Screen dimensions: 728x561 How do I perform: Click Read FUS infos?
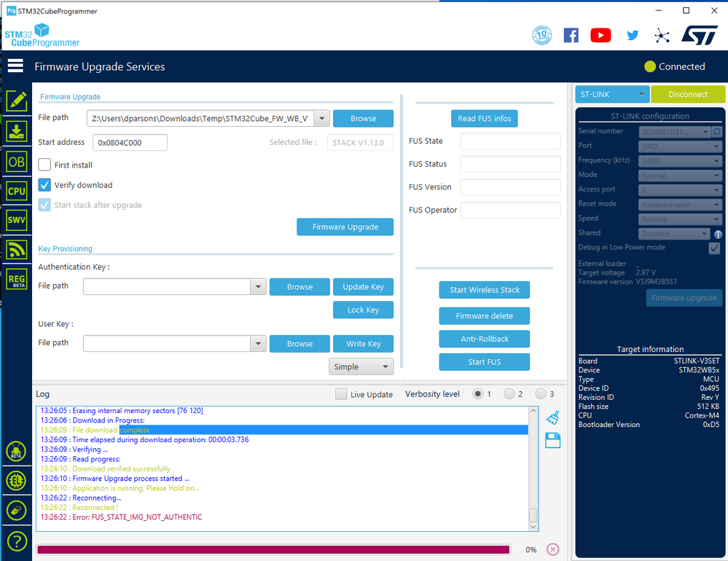pyautogui.click(x=485, y=118)
